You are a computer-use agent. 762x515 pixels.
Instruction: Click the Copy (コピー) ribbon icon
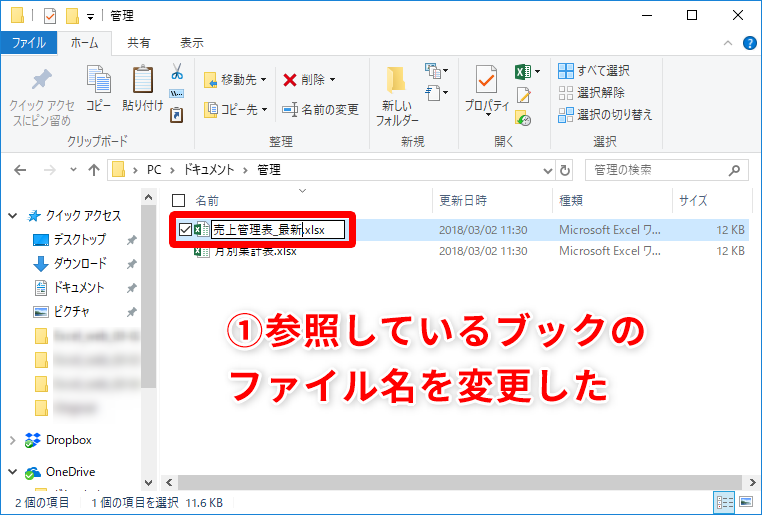[x=99, y=79]
